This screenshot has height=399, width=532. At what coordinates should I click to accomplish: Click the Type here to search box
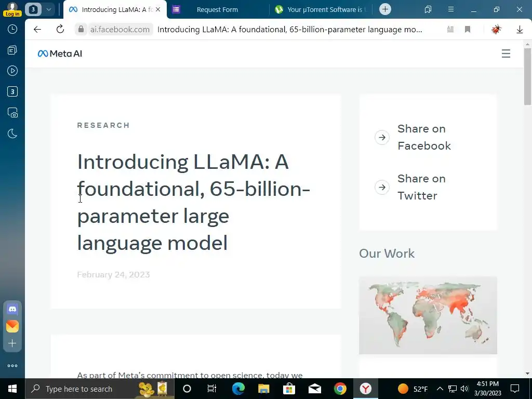[x=100, y=389]
